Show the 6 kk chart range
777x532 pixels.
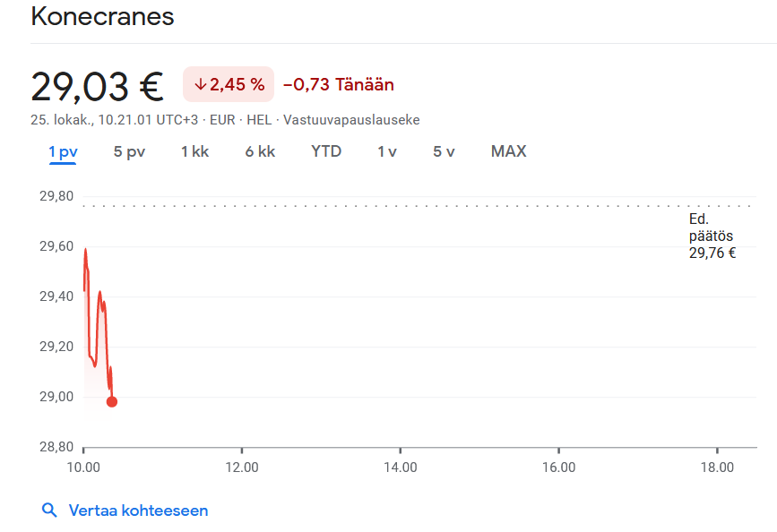click(x=260, y=151)
